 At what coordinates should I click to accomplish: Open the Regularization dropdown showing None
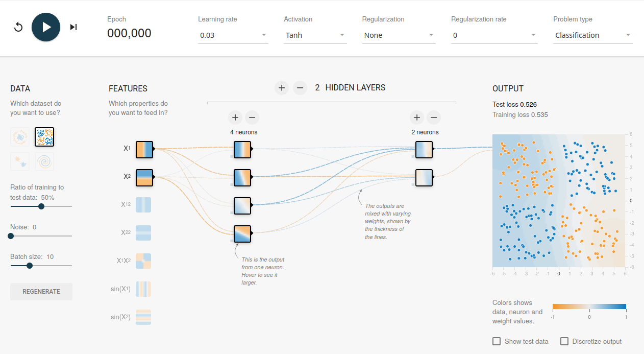(399, 35)
